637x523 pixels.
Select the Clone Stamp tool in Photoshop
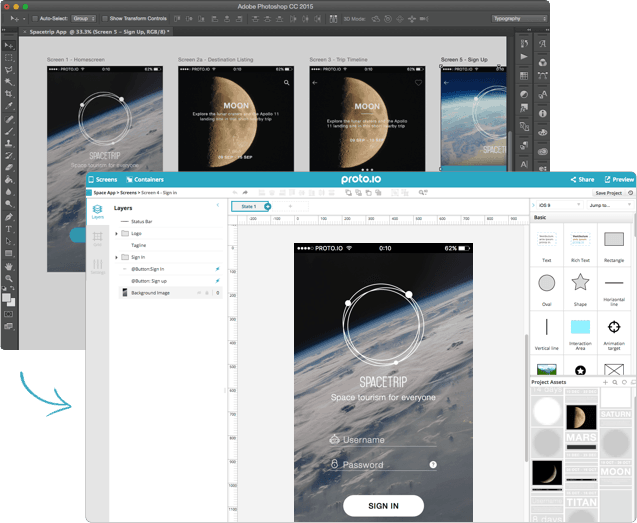click(x=9, y=143)
